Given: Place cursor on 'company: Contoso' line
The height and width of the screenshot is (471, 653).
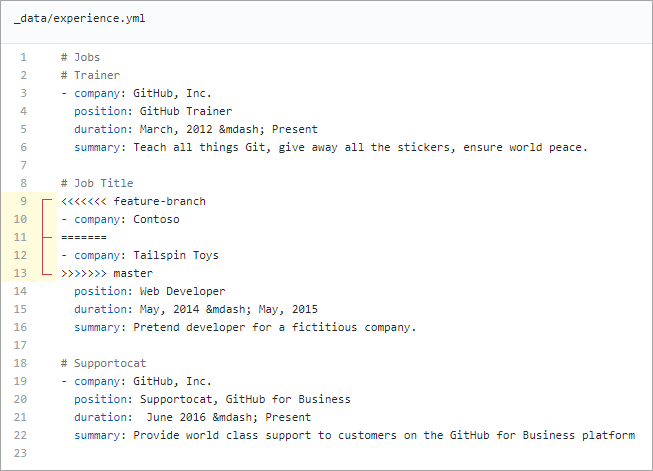Looking at the screenshot, I should point(120,219).
